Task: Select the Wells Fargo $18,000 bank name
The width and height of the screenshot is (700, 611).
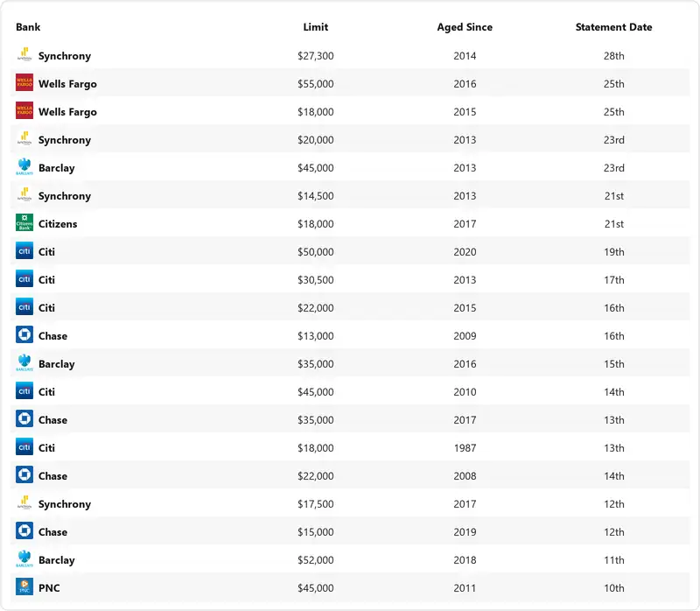Action: (67, 112)
